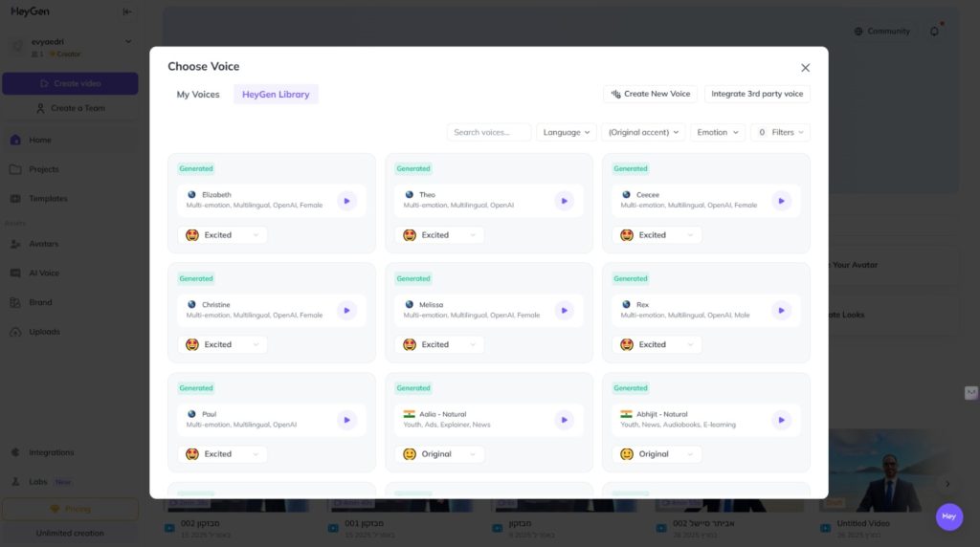
Task: Select the Aalia - Natural voice name
Action: coord(442,414)
